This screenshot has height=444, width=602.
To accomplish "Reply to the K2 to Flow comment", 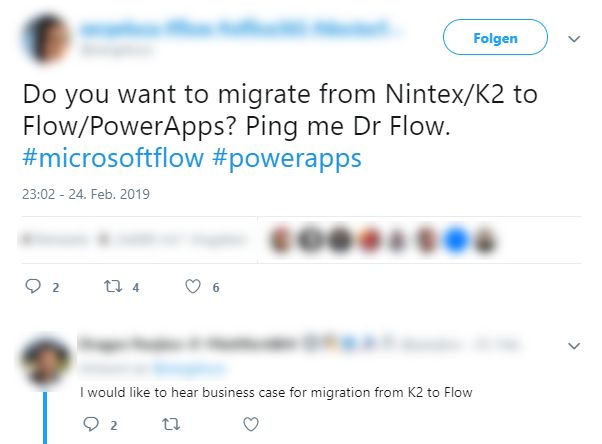I will [91, 424].
